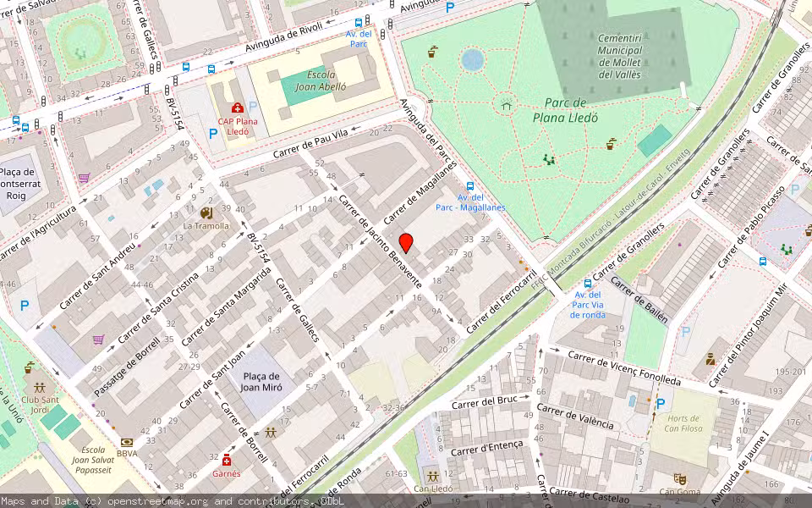The height and width of the screenshot is (508, 812).
Task: Select the "Carrer de Jacinto Benavente" street label
Action: coord(380,241)
